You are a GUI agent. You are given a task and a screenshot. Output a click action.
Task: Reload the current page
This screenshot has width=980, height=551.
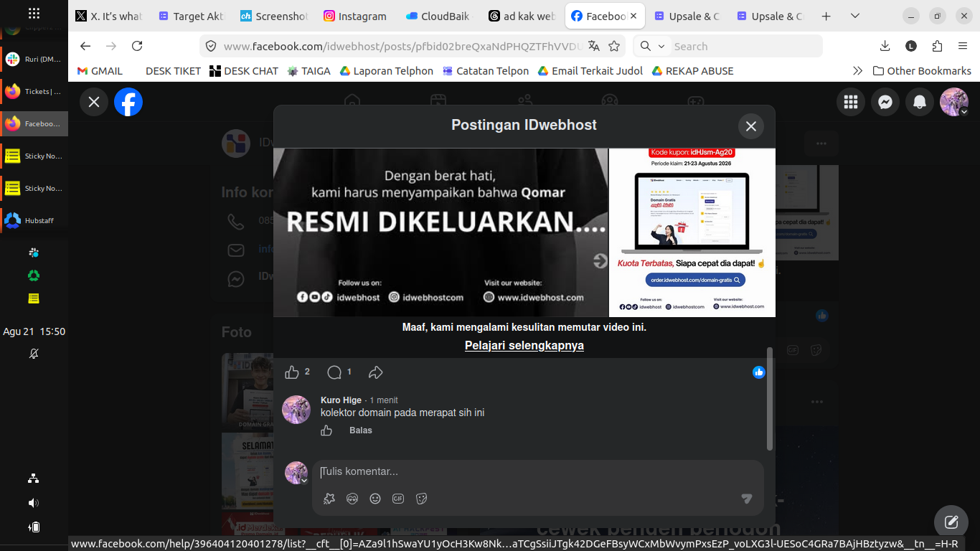[x=137, y=46]
